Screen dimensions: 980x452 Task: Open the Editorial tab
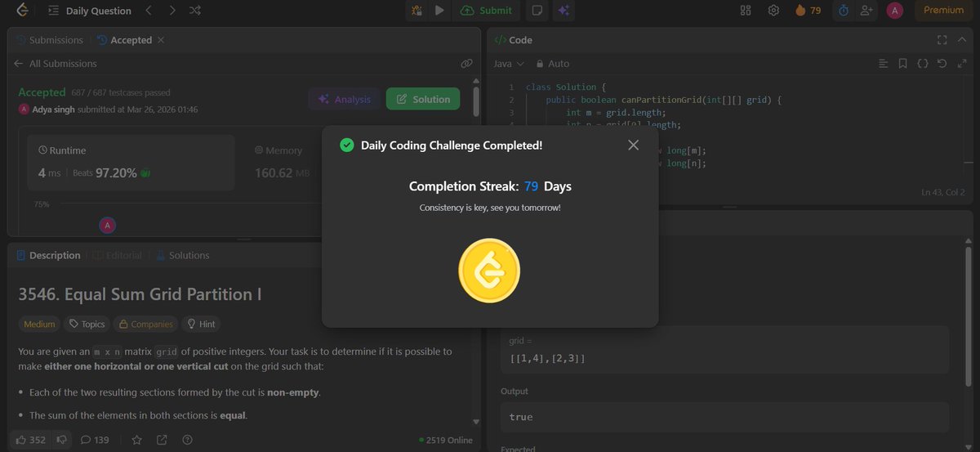[x=118, y=255]
